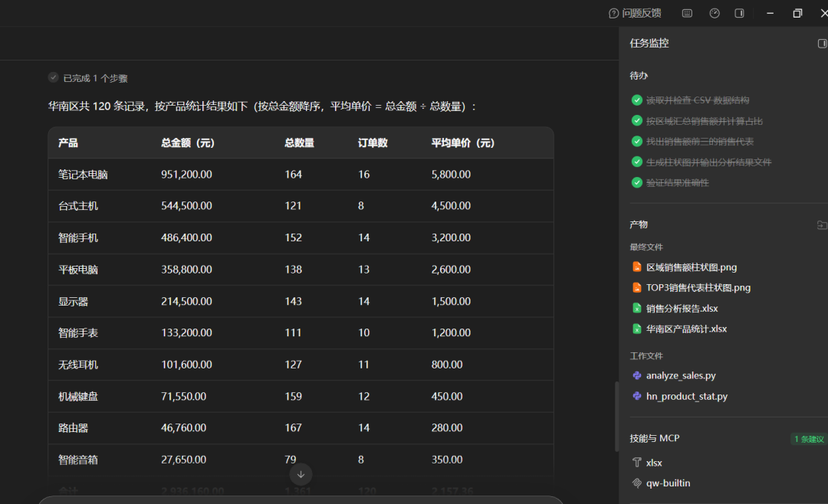
Task: Click the 平均单价（元） column header
Action: coord(462,143)
